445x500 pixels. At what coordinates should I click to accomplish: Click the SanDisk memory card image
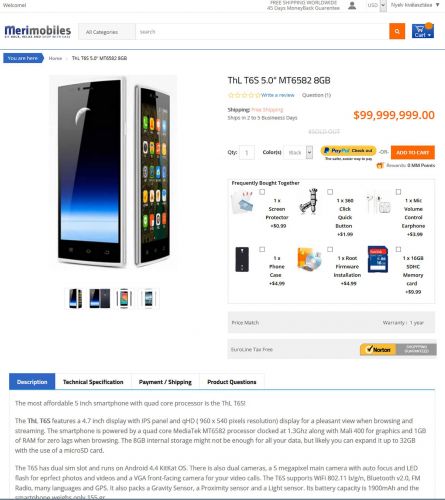pos(378,259)
